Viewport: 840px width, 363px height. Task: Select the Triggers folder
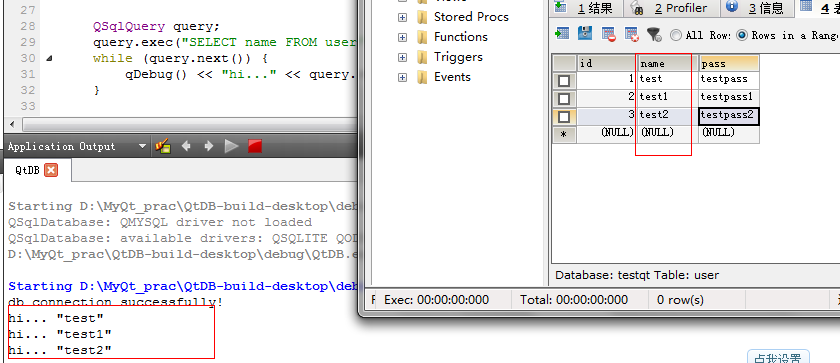click(x=458, y=57)
